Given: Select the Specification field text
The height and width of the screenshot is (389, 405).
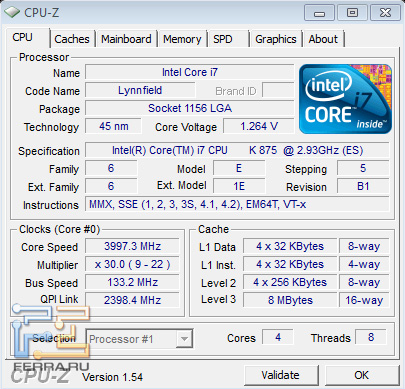Looking at the screenshot, I should coord(237,150).
